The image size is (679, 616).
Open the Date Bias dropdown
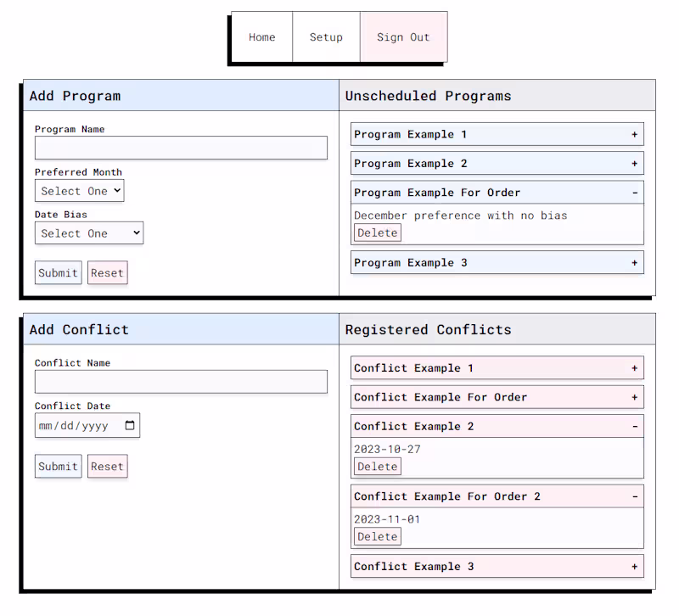tap(89, 233)
